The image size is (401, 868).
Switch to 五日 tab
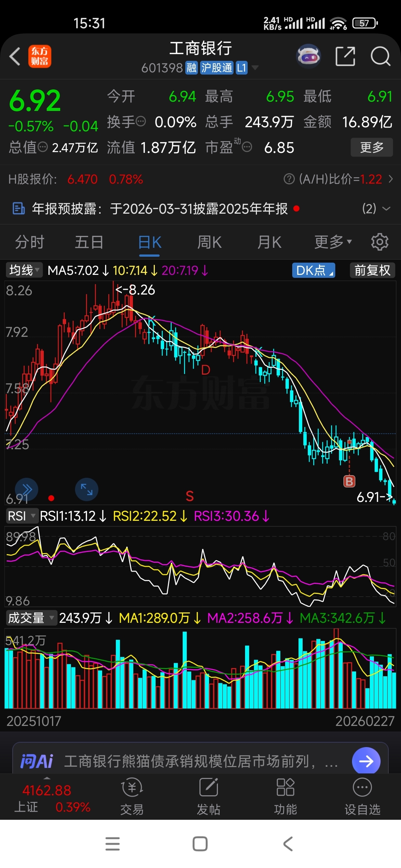coord(89,242)
